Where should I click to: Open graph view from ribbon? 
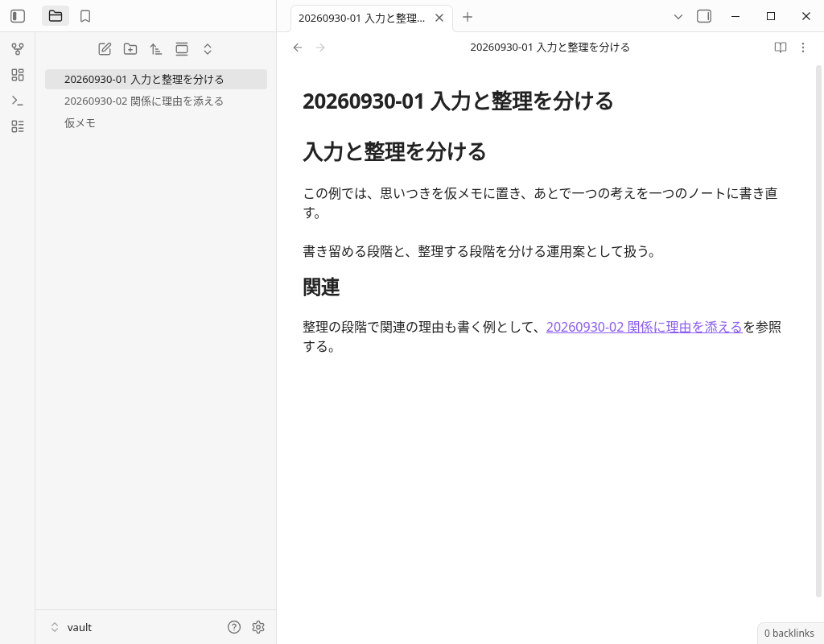click(18, 49)
